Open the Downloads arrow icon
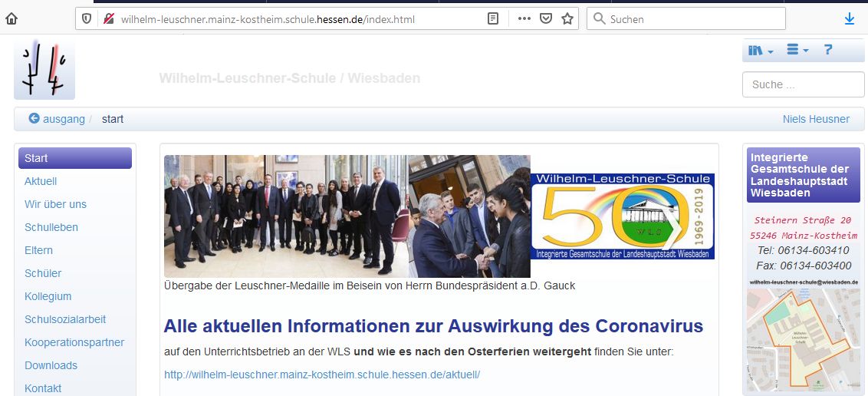The image size is (868, 396). click(849, 19)
